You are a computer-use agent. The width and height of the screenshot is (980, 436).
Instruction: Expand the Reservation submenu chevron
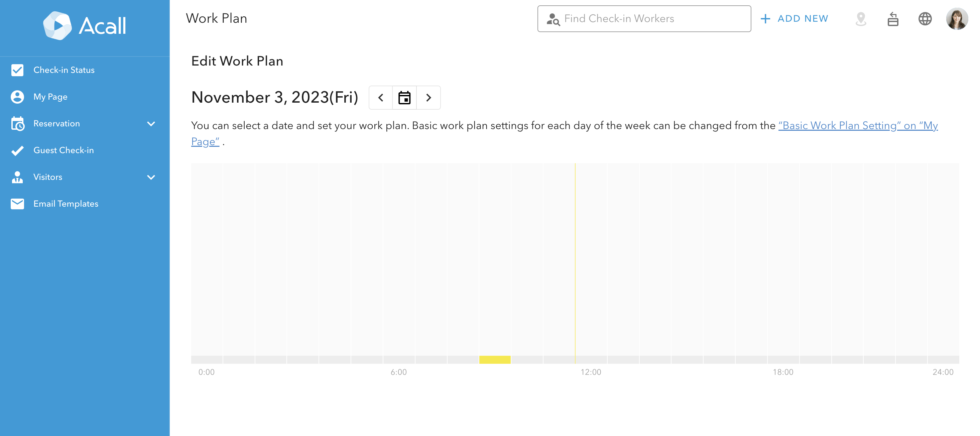[x=151, y=124]
